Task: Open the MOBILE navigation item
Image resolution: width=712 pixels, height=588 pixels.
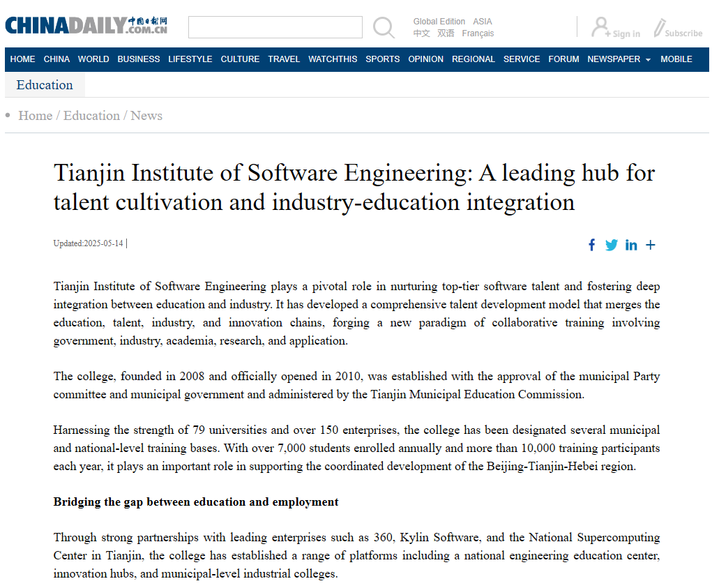Action: click(x=676, y=59)
